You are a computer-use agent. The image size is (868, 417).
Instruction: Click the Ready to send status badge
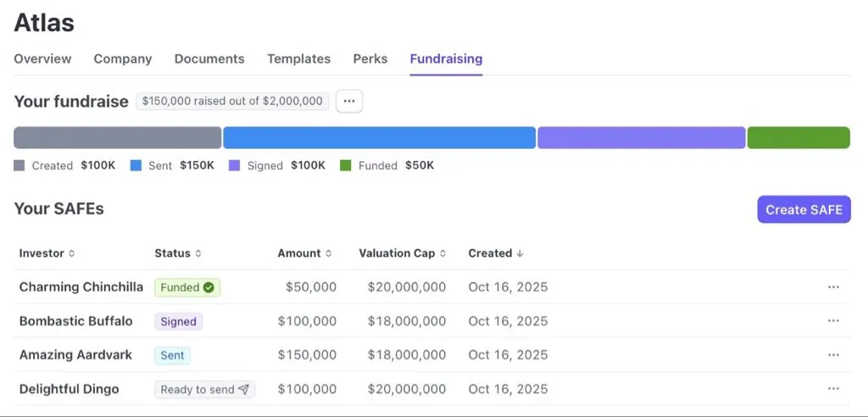click(204, 390)
